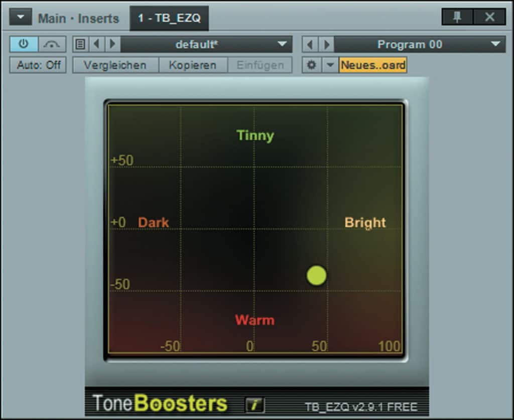Select previous program arrow beside Program 00
The width and height of the screenshot is (514, 420).
tap(310, 44)
